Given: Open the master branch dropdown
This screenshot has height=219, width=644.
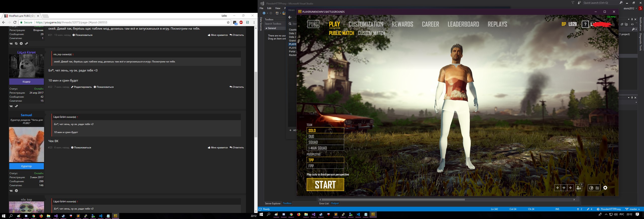Looking at the screenshot, I should click(x=633, y=209).
